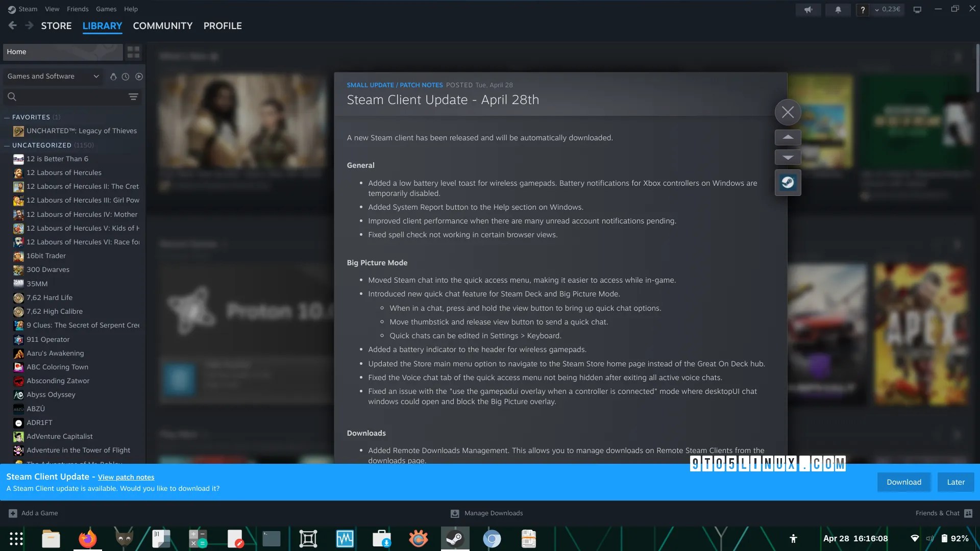Click the library search magnifier icon

click(12, 96)
